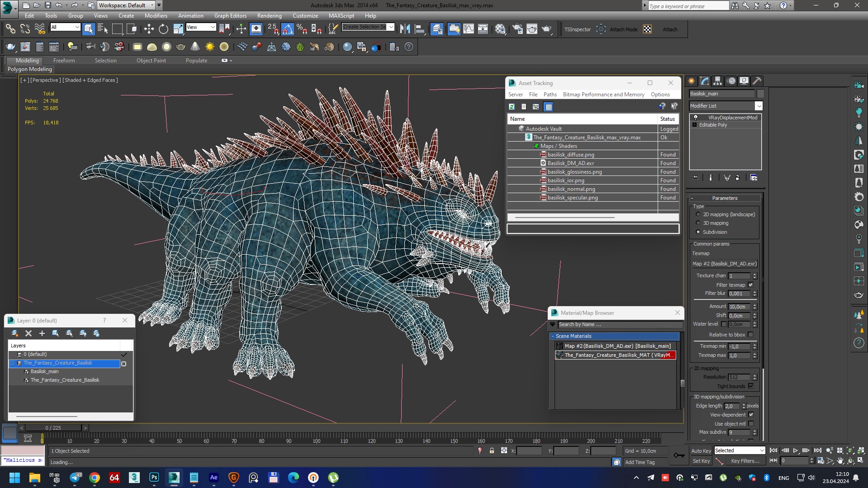Toggle the Filter texmap checkbox
The width and height of the screenshot is (868, 488).
[x=751, y=285]
